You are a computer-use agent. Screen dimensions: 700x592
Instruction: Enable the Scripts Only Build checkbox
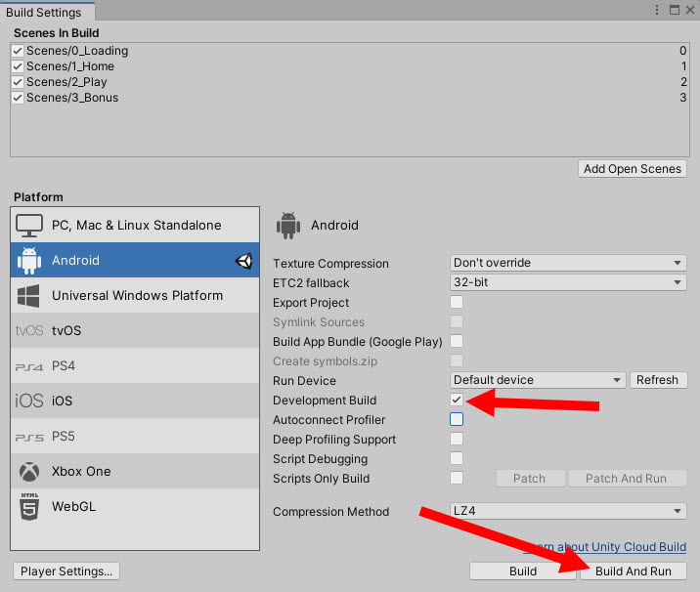click(x=457, y=478)
